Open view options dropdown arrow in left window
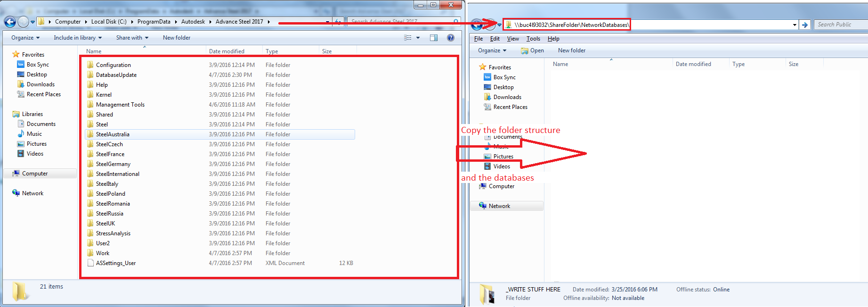 418,38
